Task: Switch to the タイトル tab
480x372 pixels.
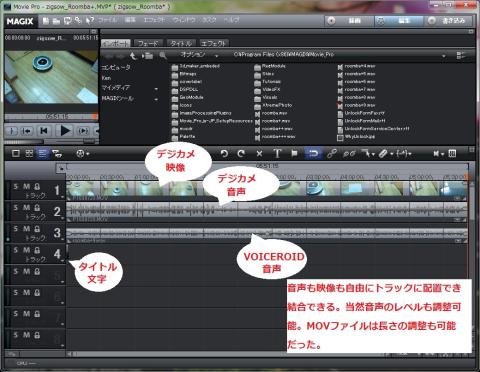Action: [x=181, y=43]
